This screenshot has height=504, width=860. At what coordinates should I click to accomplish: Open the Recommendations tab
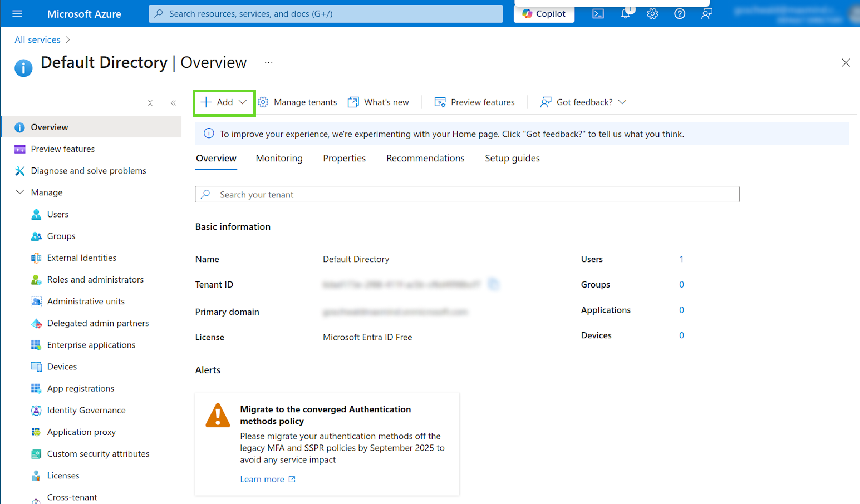(425, 158)
